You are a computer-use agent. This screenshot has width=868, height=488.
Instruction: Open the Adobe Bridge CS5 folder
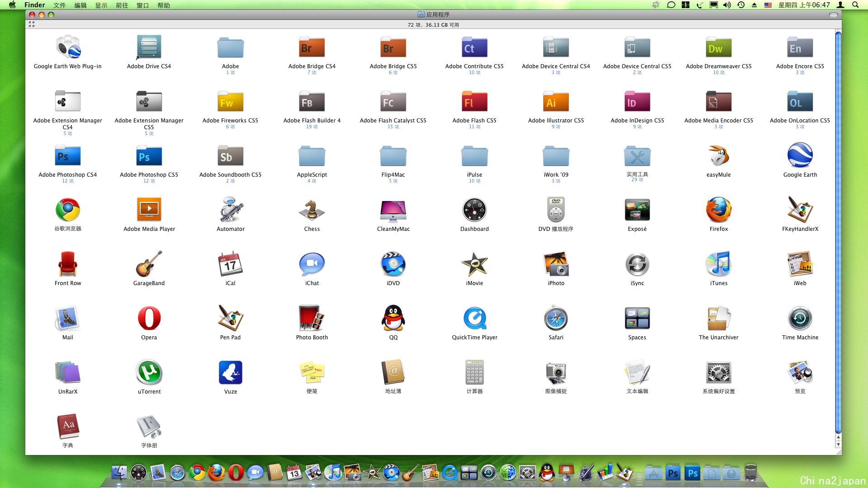coord(393,47)
